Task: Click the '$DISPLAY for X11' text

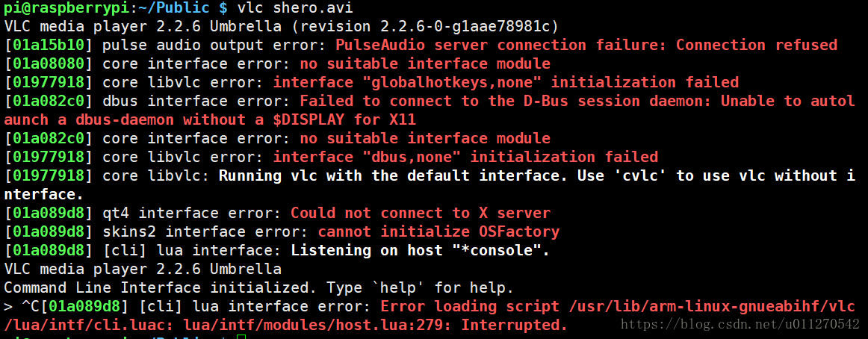Action: [344, 120]
